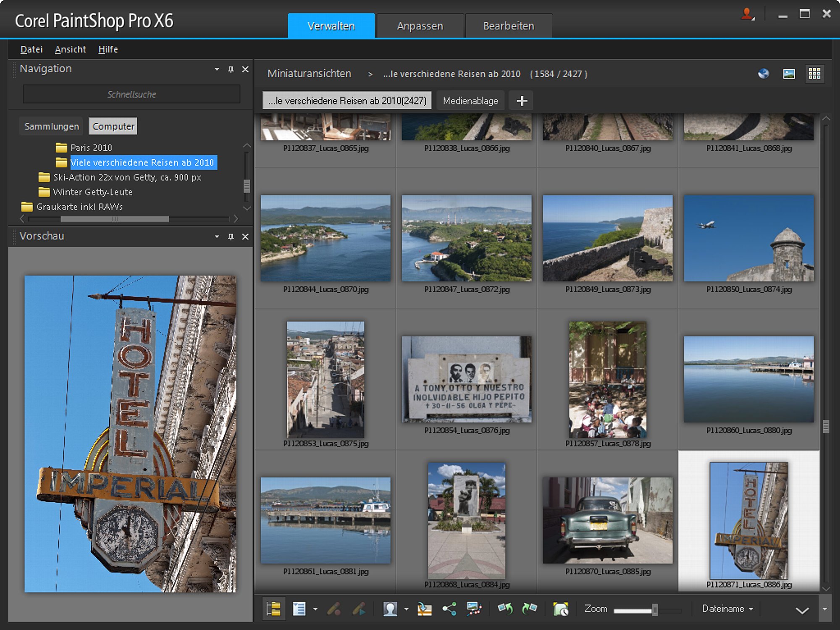Click the Hotel Imperial preview image
840x630 pixels.
pyautogui.click(x=130, y=434)
